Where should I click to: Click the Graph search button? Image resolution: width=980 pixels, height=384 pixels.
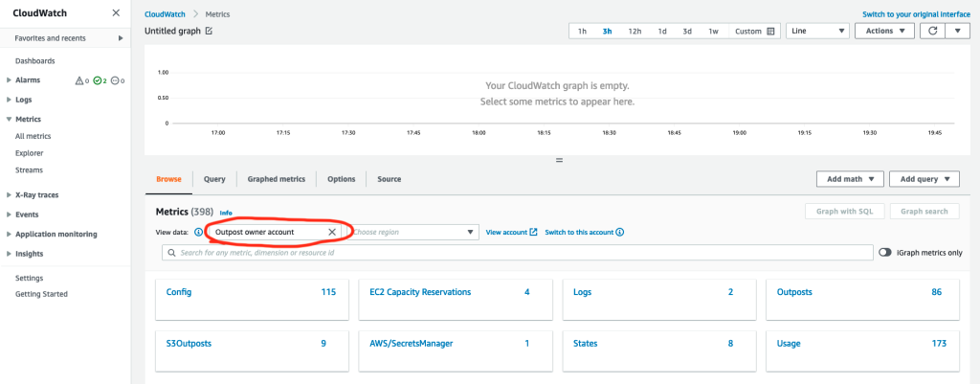click(x=924, y=212)
